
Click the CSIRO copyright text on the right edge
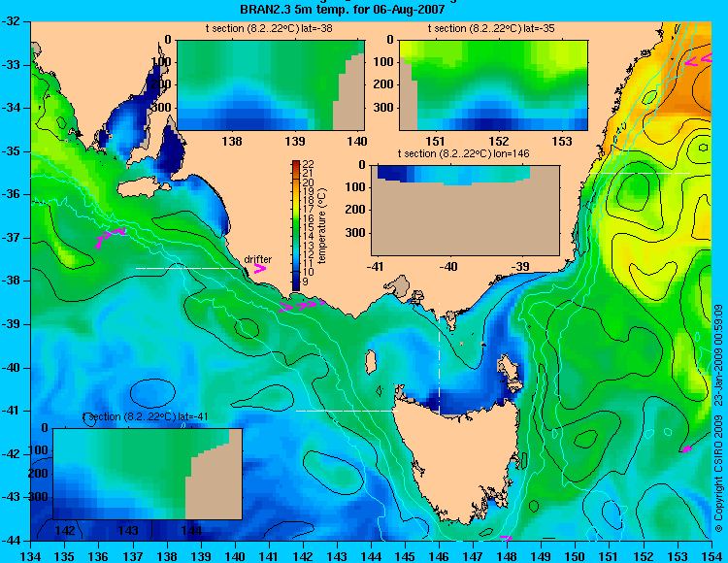click(717, 417)
